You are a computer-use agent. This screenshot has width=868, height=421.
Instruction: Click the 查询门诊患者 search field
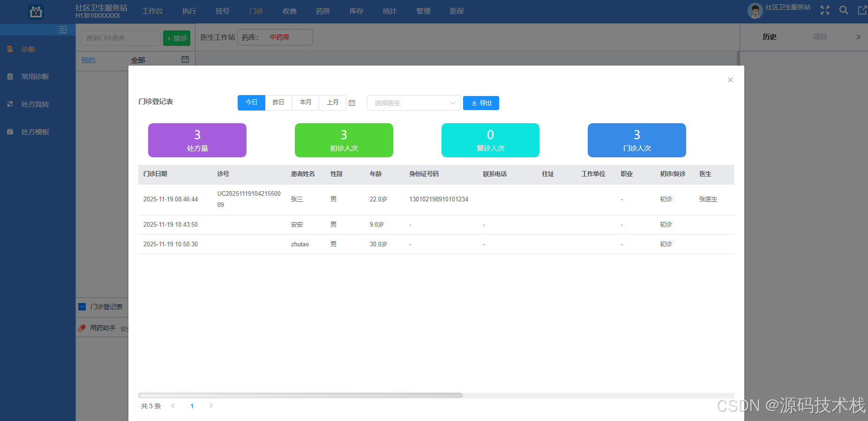click(x=121, y=38)
